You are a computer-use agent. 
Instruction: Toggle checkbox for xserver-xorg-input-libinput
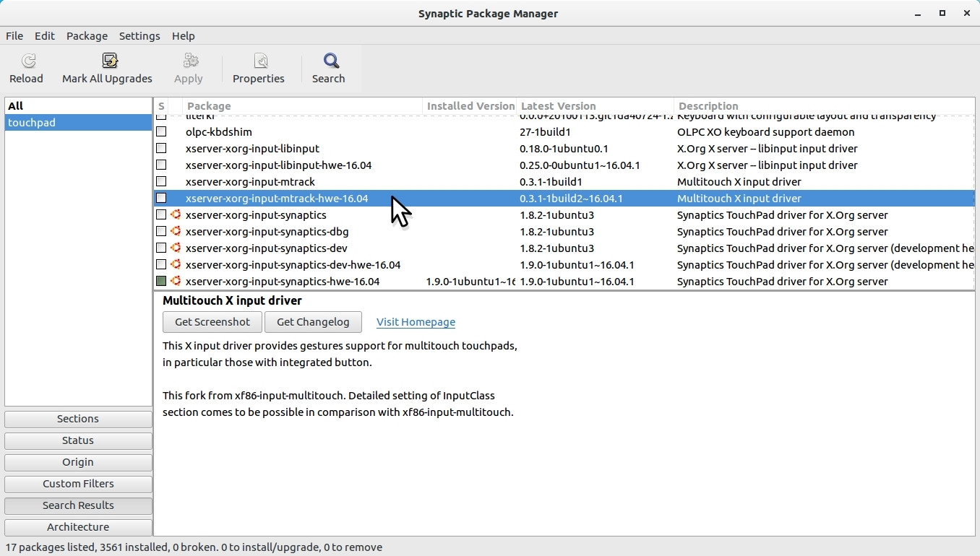(161, 149)
